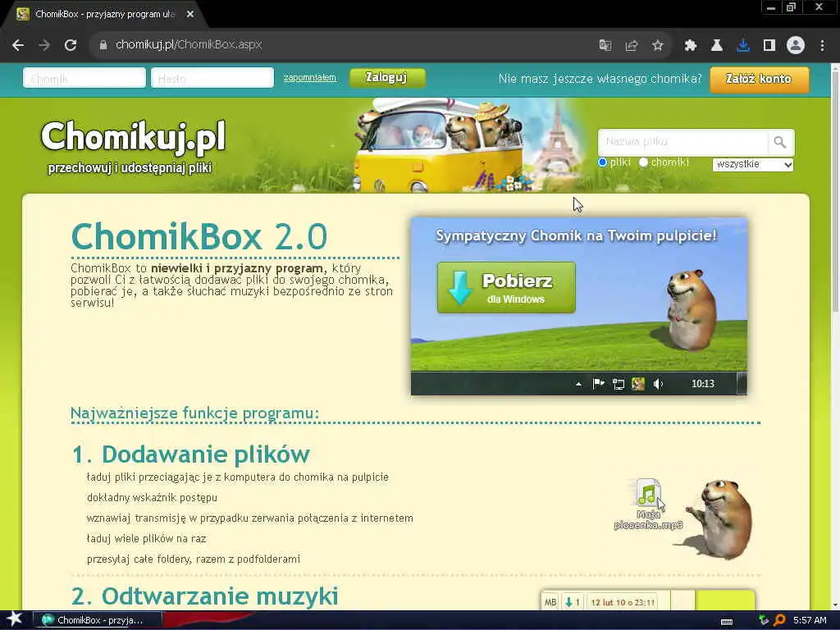Click the MB label in the file preview
Image resolution: width=840 pixels, height=630 pixels.
(550, 603)
